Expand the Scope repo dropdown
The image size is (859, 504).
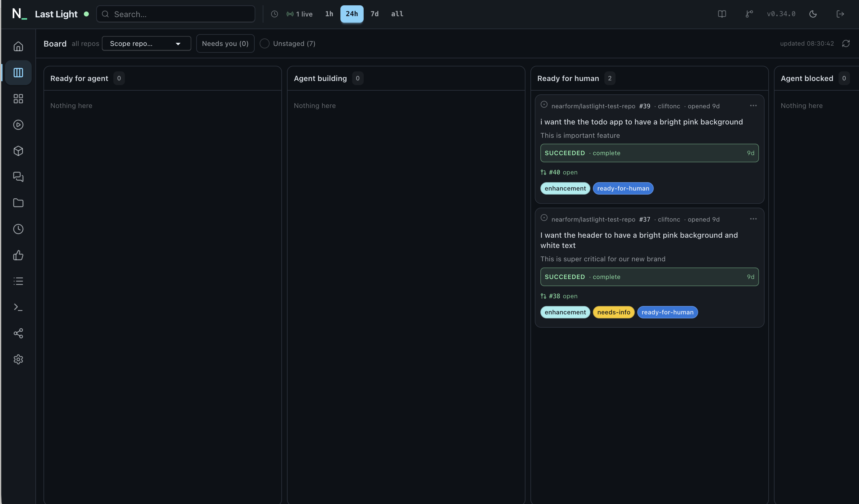pos(147,43)
